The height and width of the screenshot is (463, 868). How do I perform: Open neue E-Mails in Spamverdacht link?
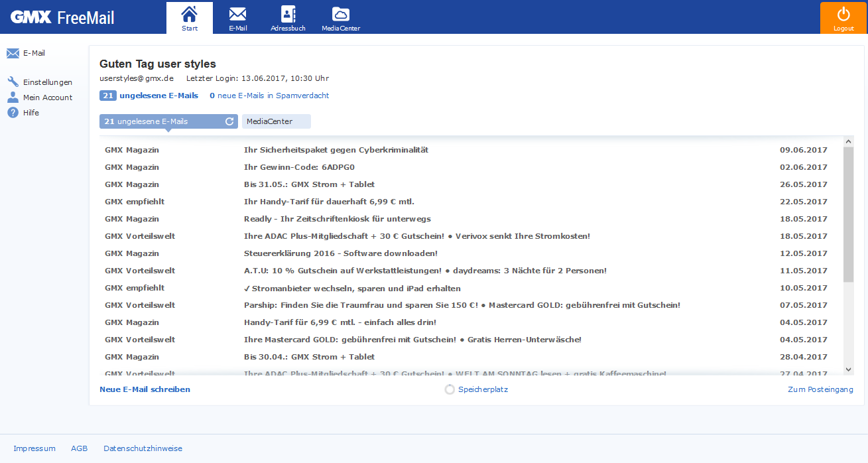click(269, 96)
